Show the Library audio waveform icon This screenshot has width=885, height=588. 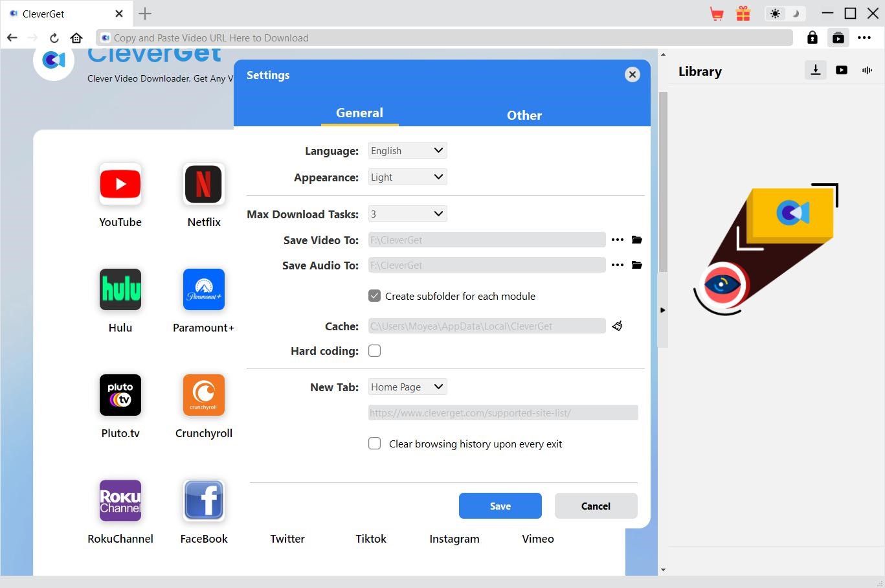[x=867, y=71]
